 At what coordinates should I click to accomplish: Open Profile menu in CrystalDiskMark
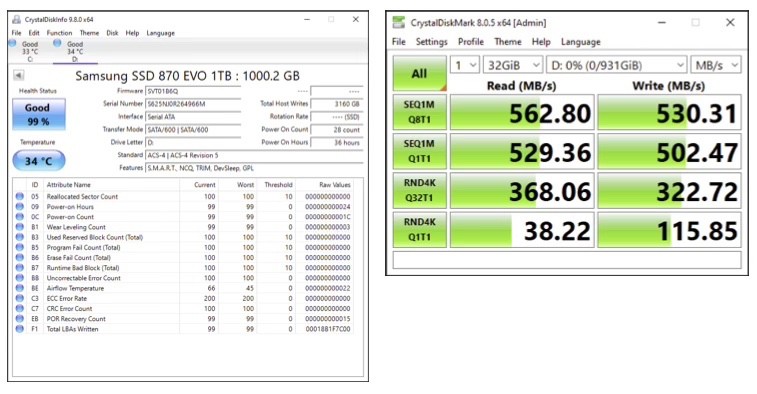[471, 42]
